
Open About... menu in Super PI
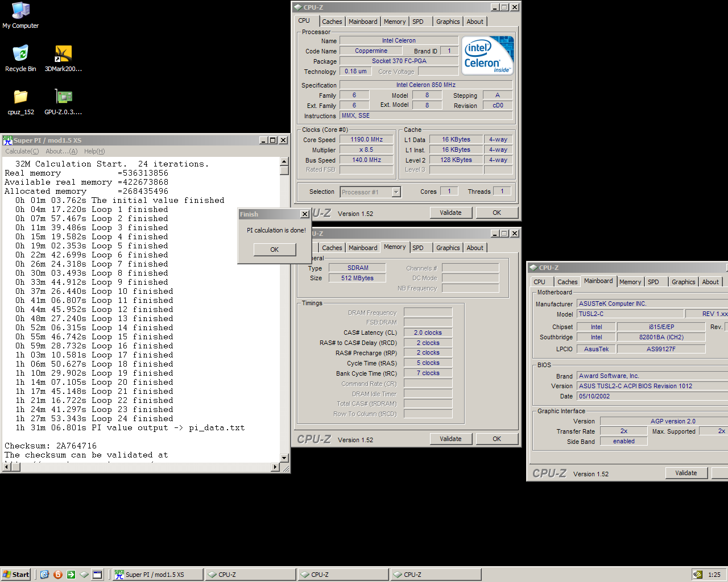tap(61, 151)
